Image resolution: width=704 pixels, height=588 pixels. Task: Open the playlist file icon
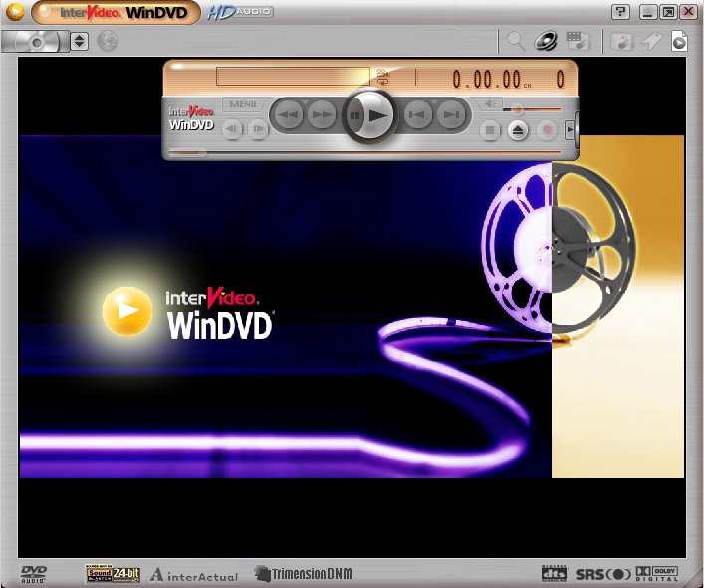pos(679,41)
